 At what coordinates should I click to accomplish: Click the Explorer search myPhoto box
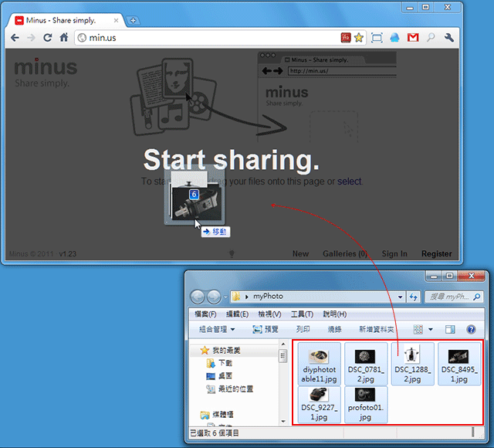coord(455,297)
